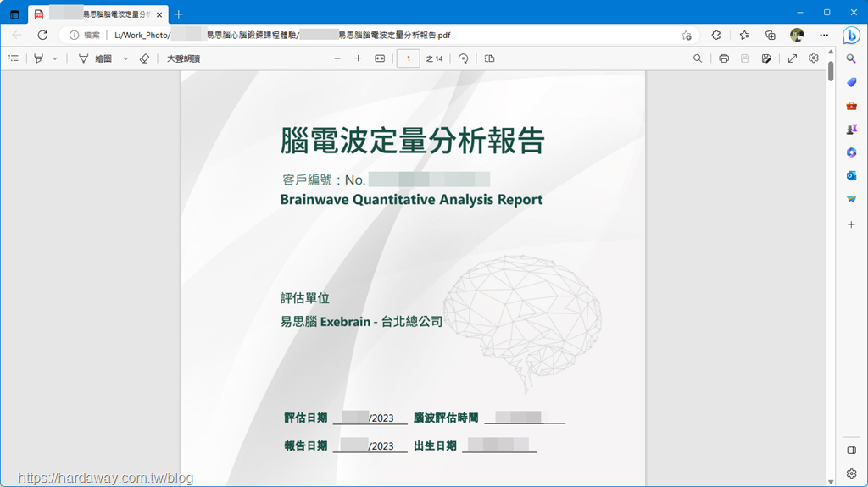Viewport: 868px width, 487px height.
Task: Save the PDF as a copy
Action: [766, 58]
